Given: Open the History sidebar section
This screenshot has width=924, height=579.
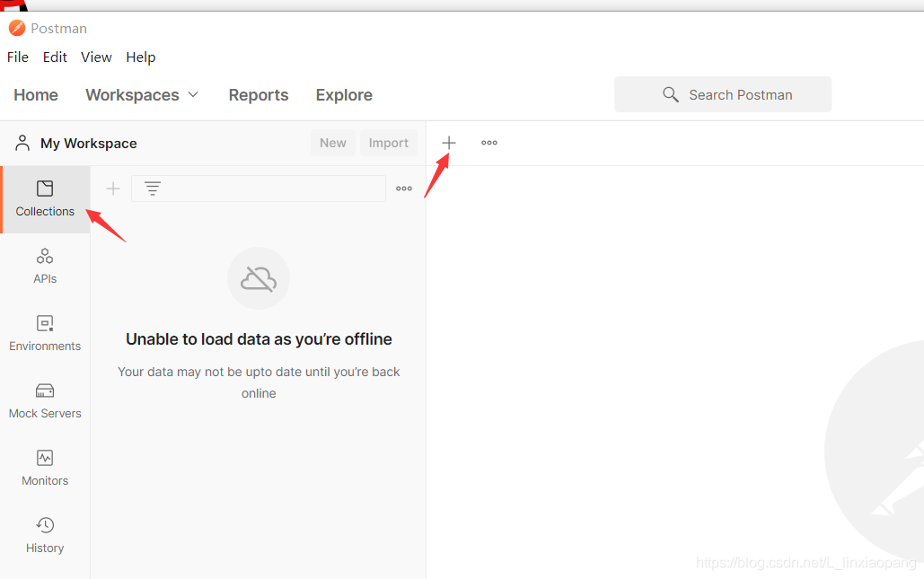Looking at the screenshot, I should (45, 535).
